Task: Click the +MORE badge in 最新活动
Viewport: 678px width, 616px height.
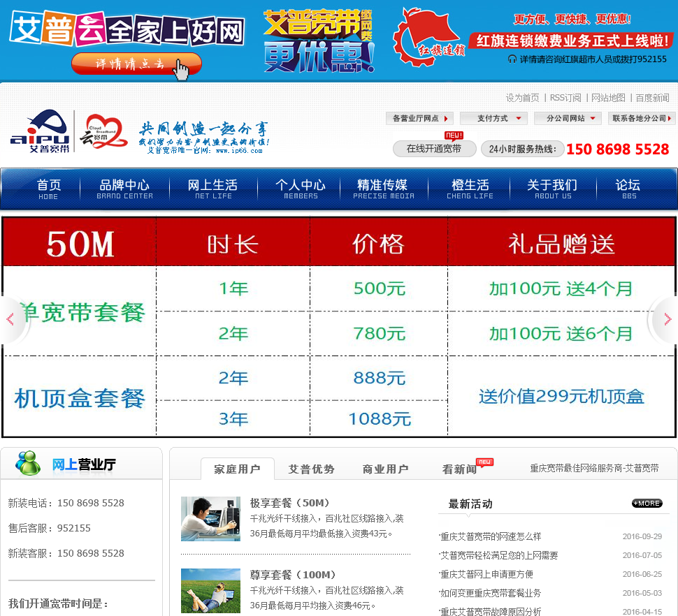Action: [647, 504]
